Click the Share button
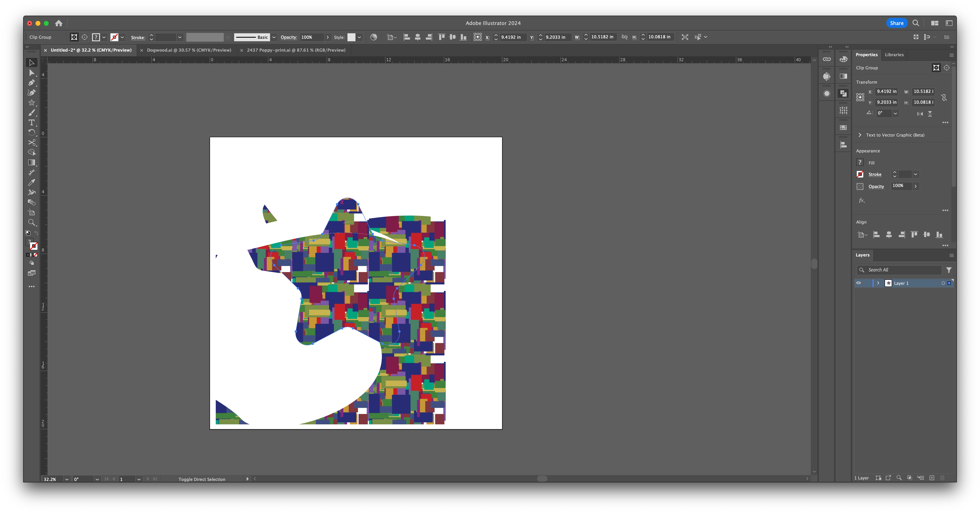980x513 pixels. pyautogui.click(x=896, y=23)
